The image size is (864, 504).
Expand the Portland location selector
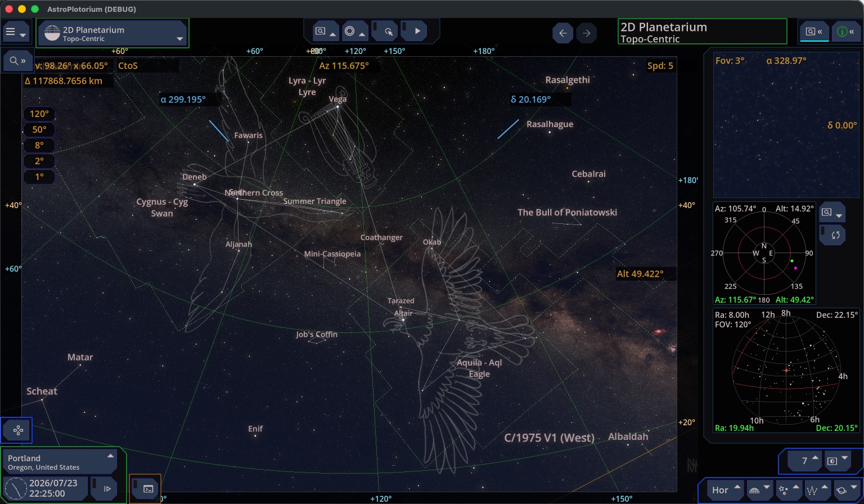point(60,462)
